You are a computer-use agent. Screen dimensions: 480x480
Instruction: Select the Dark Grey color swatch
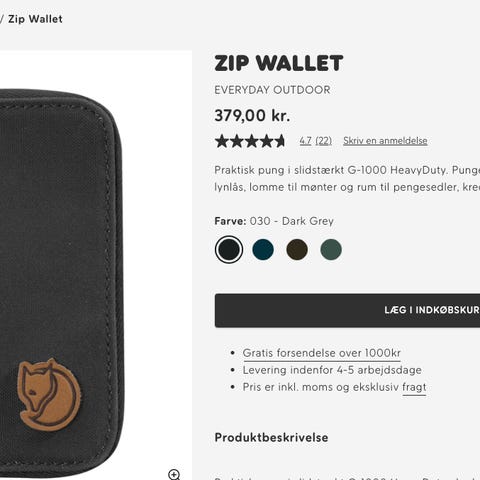[x=229, y=249]
